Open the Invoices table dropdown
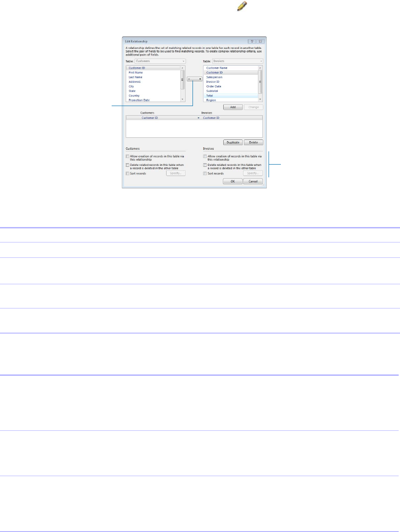 pos(238,61)
